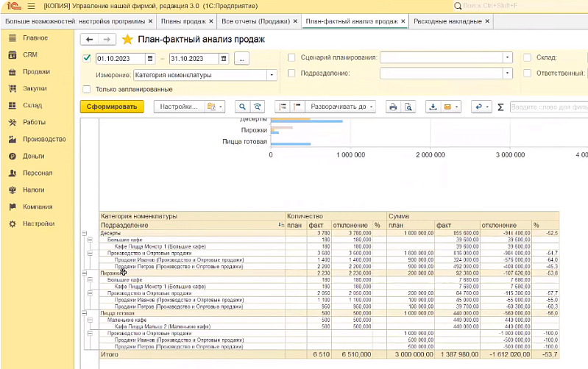This screenshot has width=588, height=369.
Task: Click the find magnifier icon in toolbar
Action: pyautogui.click(x=241, y=107)
